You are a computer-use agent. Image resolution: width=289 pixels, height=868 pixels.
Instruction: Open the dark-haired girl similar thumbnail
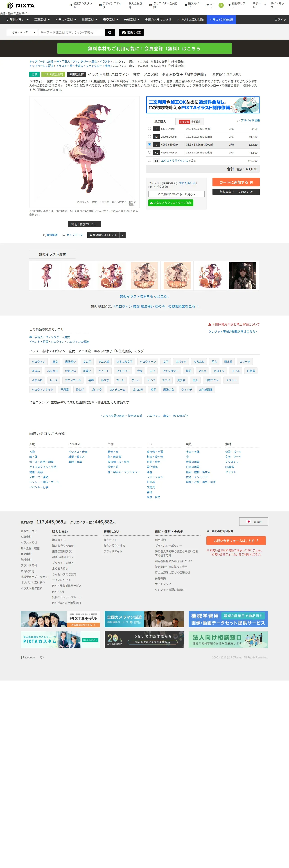[x=243, y=276]
